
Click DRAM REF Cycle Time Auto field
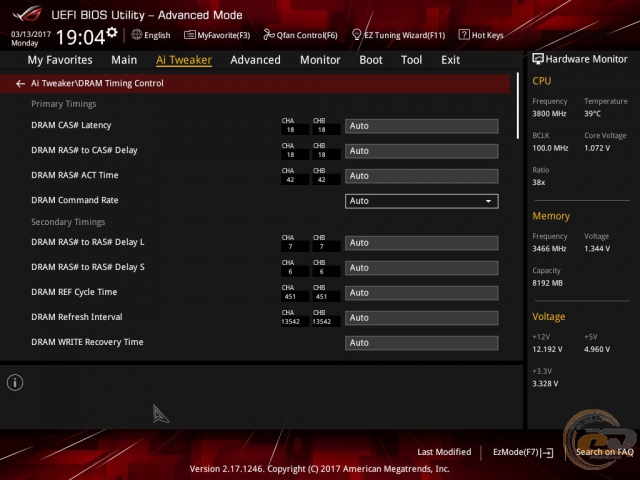point(422,293)
